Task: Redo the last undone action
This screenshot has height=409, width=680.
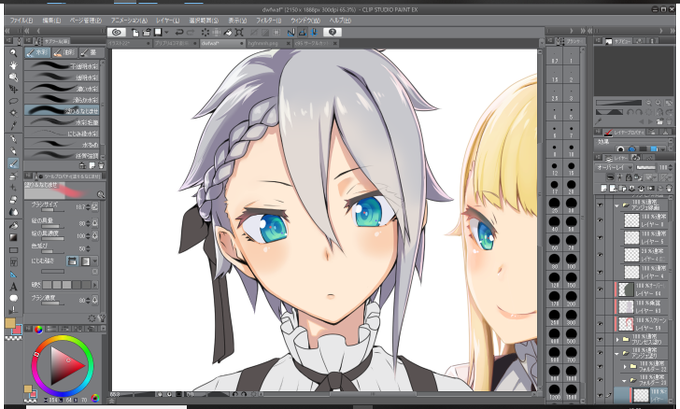Action: pyautogui.click(x=191, y=32)
